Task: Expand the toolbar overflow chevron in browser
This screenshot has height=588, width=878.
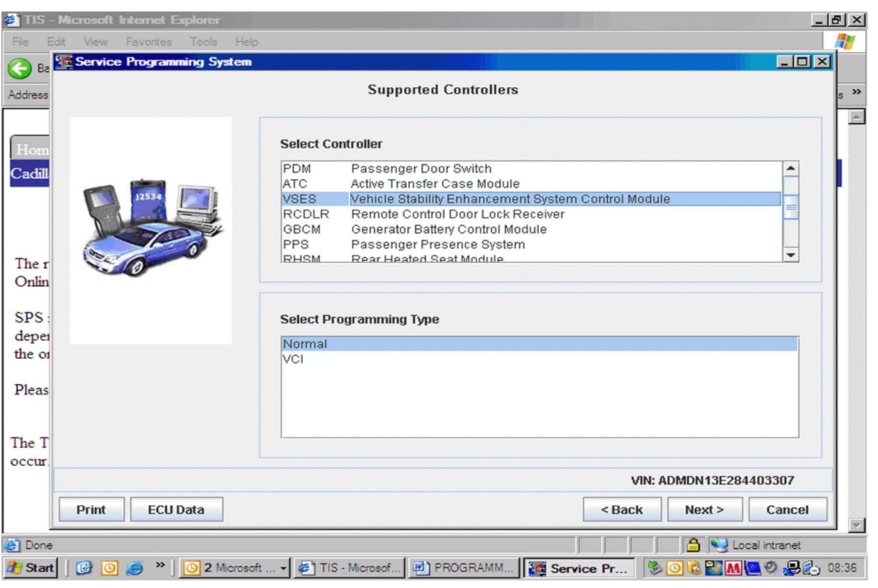Action: [x=856, y=92]
